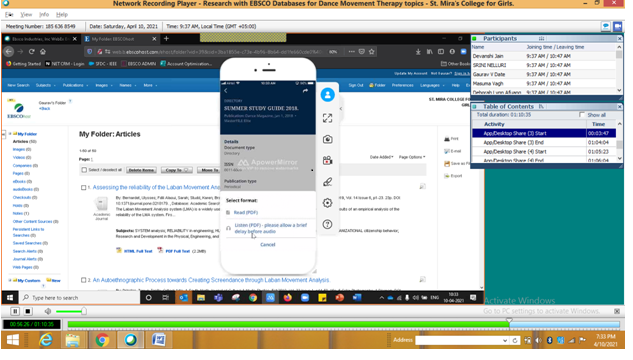The height and width of the screenshot is (360, 633).
Task: Open Subjects menu in EBSCO toolbar
Action: point(45,86)
